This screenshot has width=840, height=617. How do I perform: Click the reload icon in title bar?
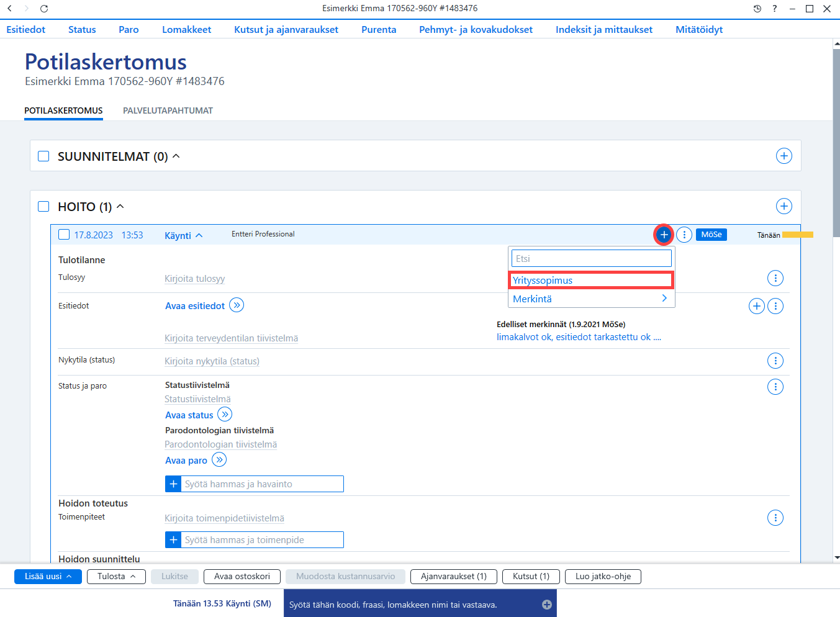click(44, 9)
